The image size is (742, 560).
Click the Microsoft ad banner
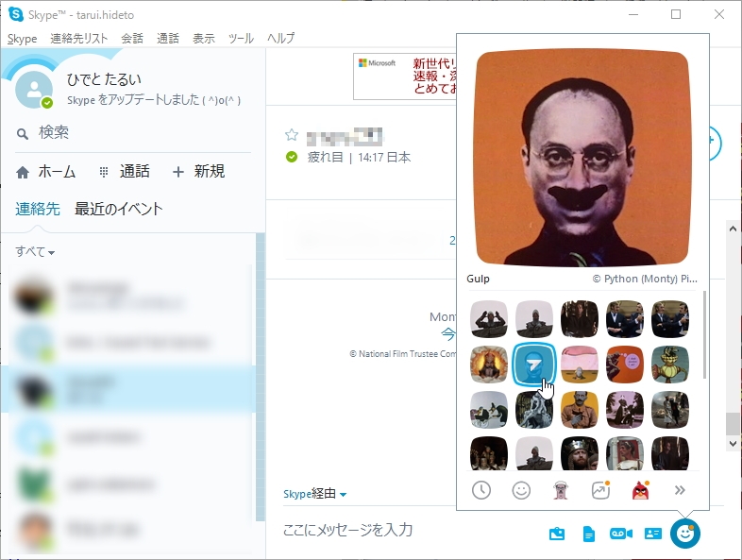(x=405, y=76)
